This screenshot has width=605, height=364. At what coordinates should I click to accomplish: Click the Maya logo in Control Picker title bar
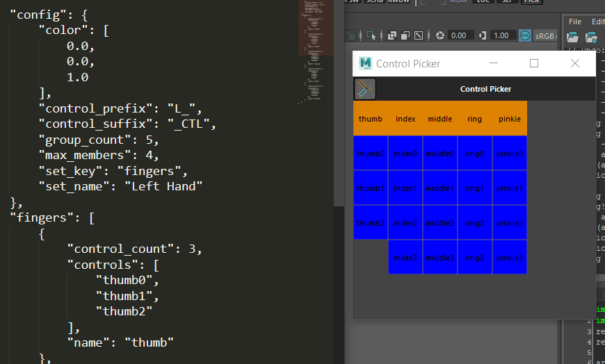tap(366, 63)
